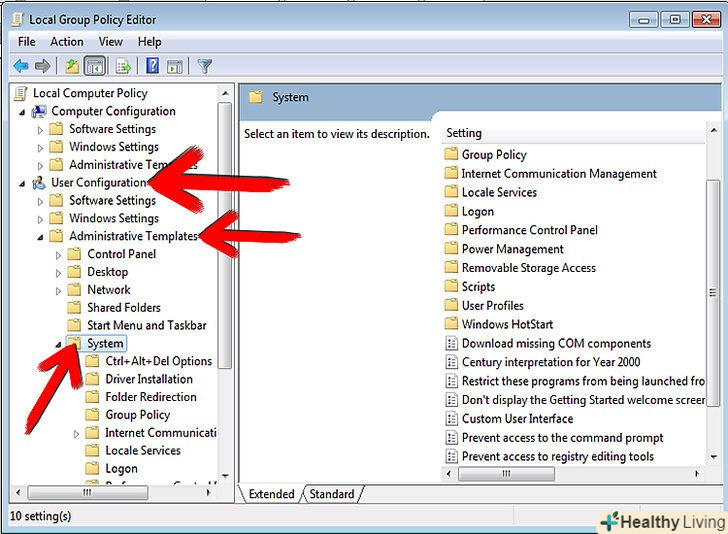The width and height of the screenshot is (728, 534).
Task: Toggle the Show/Hide Action Pane icon
Action: coord(175,67)
